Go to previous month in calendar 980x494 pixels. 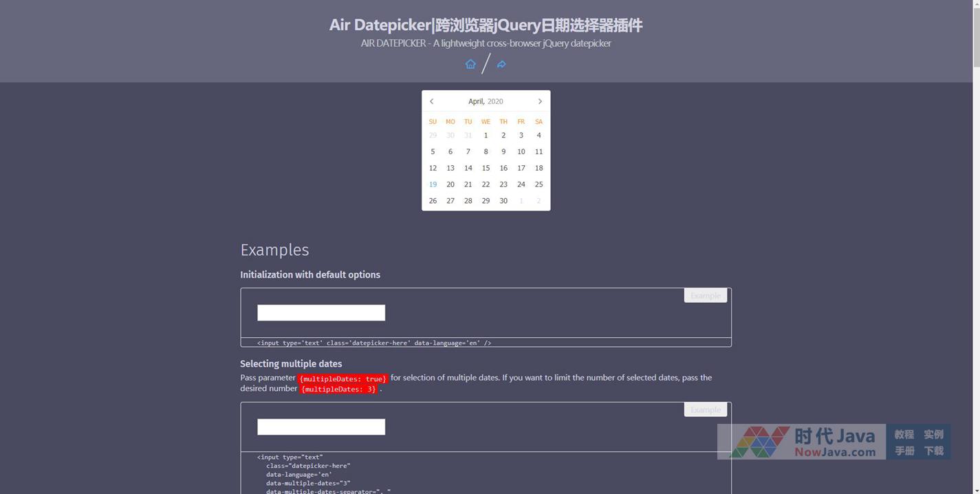(x=432, y=101)
